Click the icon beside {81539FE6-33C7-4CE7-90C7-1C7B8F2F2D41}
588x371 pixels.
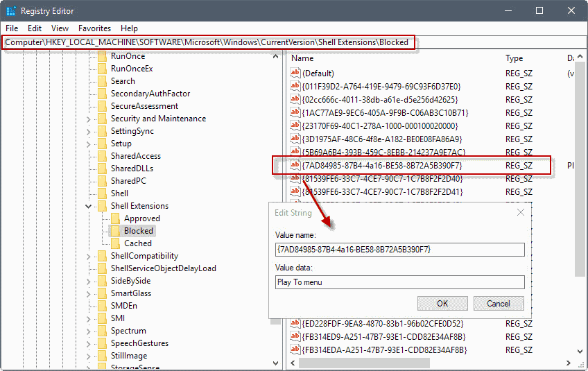pos(295,191)
